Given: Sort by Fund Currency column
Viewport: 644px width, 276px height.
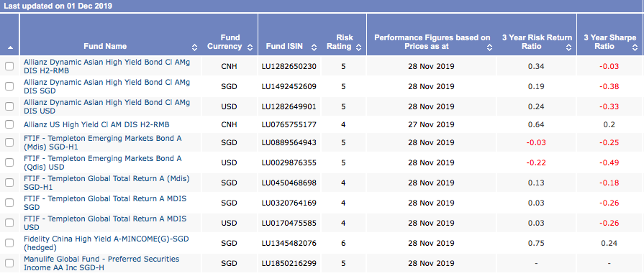Looking at the screenshot, I should pyautogui.click(x=250, y=47).
